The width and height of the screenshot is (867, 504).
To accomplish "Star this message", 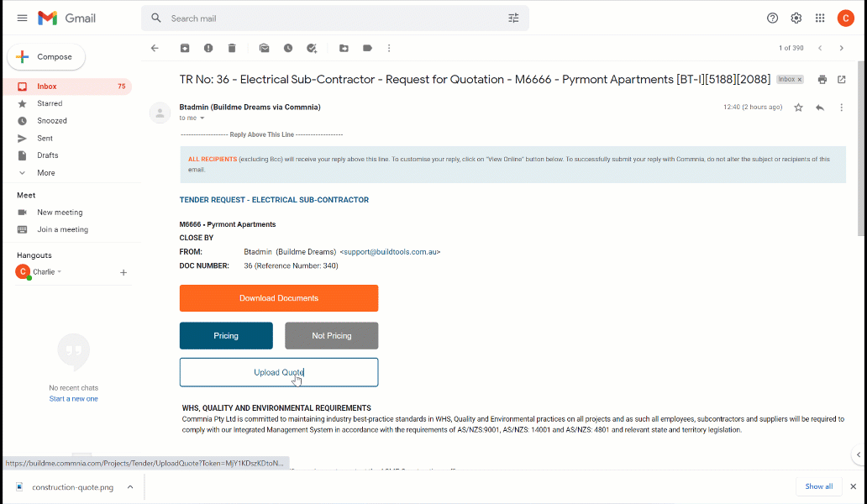I will [x=798, y=108].
